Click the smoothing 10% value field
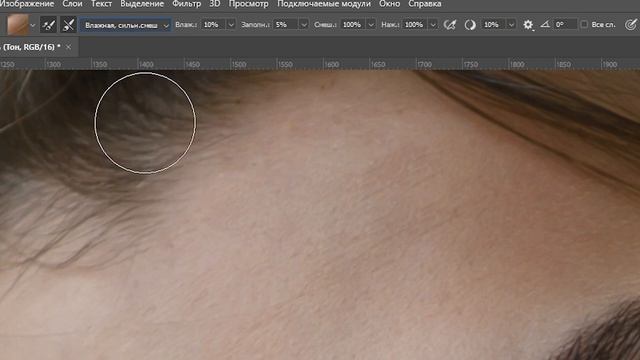 tap(493, 25)
